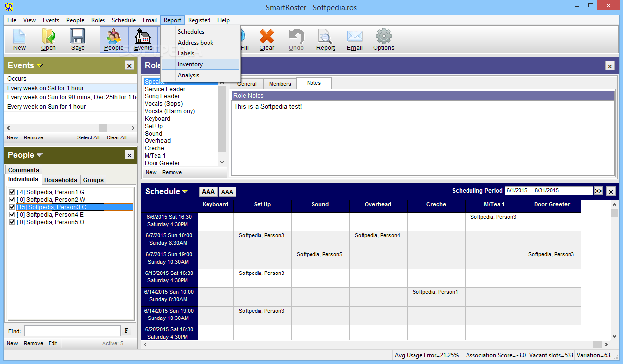Toggle the People panel toolbar icon
623x364 pixels.
[x=114, y=40]
